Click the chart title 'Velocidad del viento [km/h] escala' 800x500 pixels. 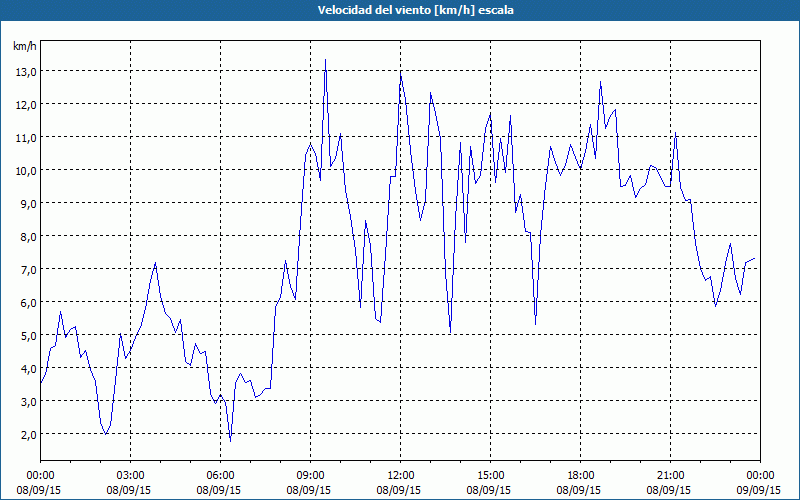pos(415,10)
